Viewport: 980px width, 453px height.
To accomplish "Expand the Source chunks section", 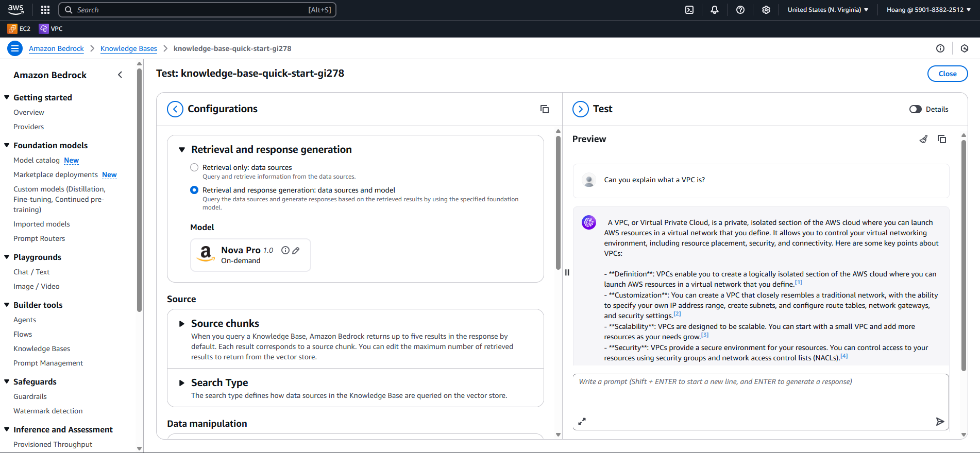I will tap(182, 324).
